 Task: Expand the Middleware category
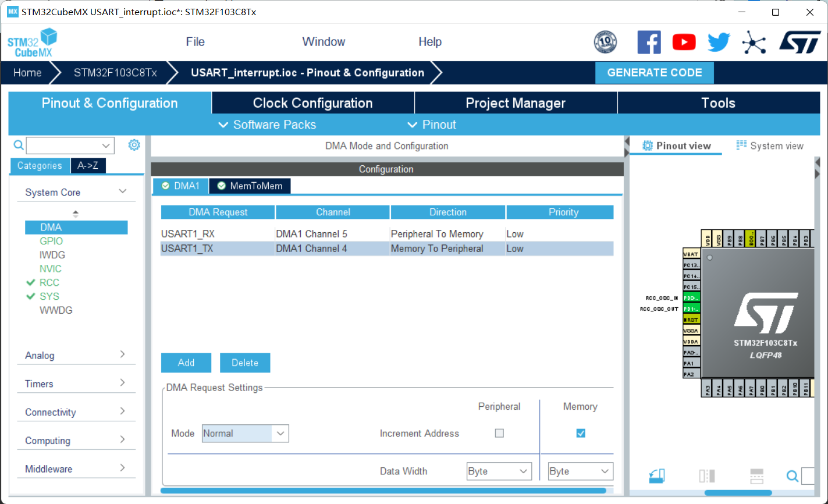pyautogui.click(x=76, y=469)
